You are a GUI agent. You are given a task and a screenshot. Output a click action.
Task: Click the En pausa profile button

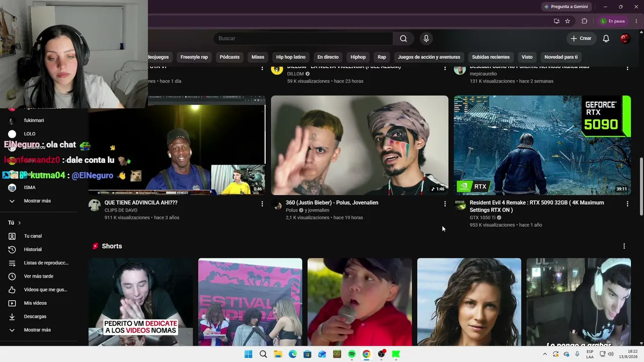tap(613, 21)
